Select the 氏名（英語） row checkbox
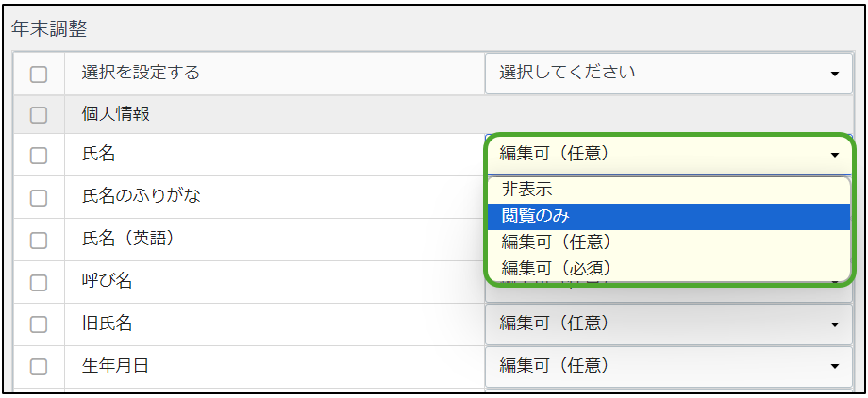 [38, 240]
